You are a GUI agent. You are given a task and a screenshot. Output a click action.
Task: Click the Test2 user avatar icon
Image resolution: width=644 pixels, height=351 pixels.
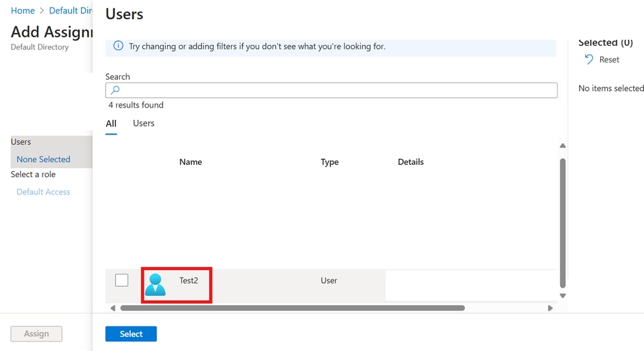coord(155,285)
